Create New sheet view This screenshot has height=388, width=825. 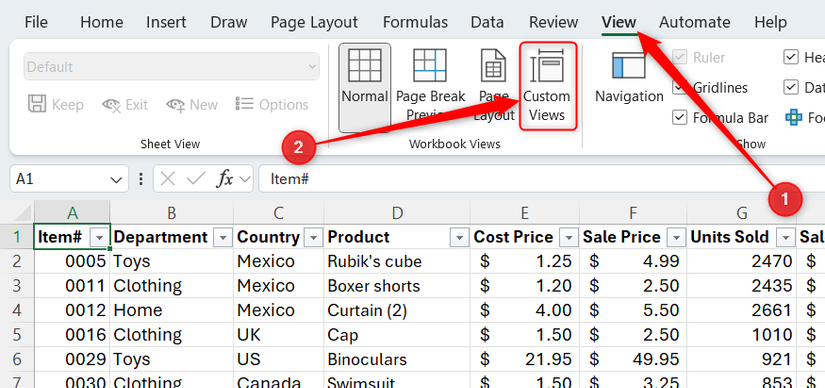pyautogui.click(x=192, y=105)
